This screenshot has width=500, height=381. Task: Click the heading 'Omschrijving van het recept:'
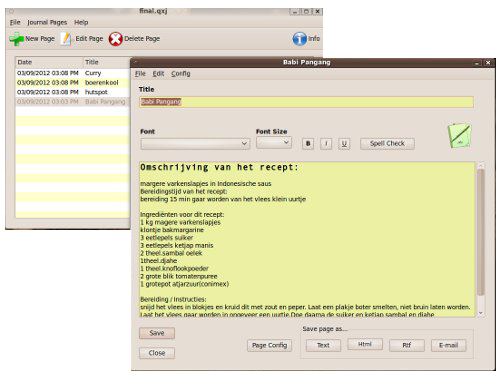coord(219,167)
